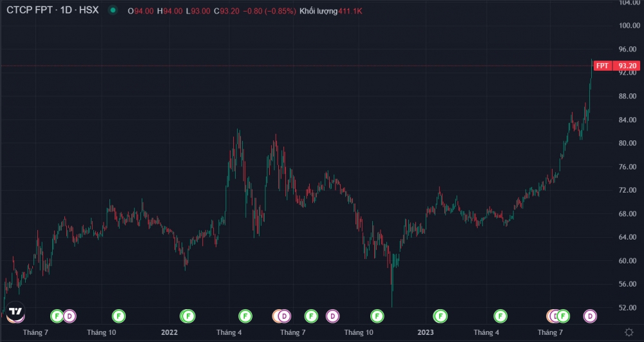Click the red FPT symbol tag on the price axis
This screenshot has width=644, height=342.
point(602,66)
